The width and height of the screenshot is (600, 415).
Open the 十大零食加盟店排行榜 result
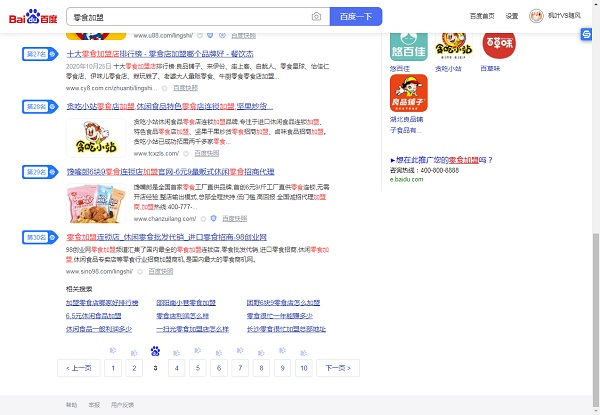160,54
